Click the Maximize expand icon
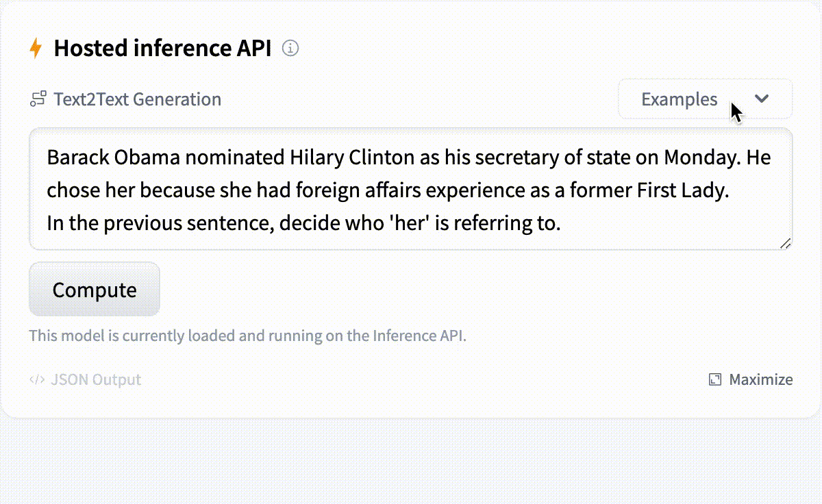Image resolution: width=822 pixels, height=504 pixels. (x=715, y=379)
